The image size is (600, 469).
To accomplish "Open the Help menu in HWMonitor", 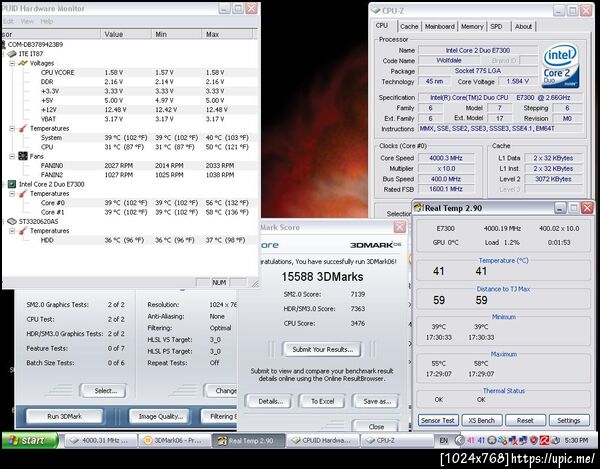I will click(x=47, y=21).
